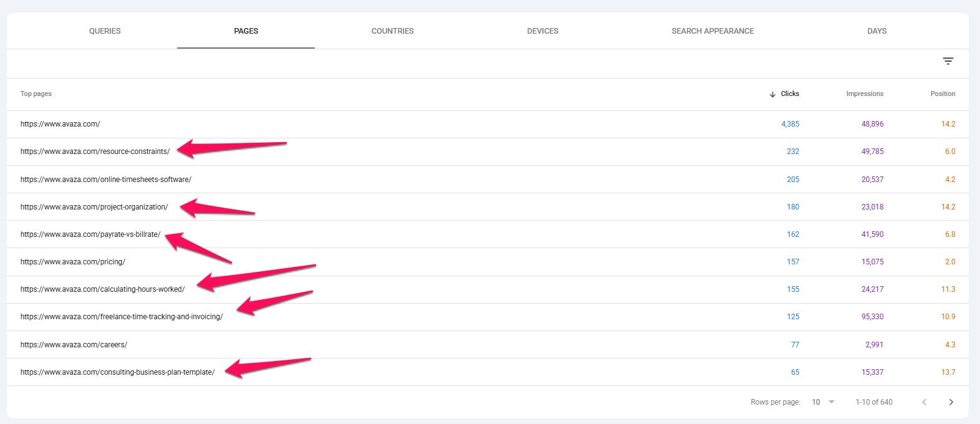Screen dimensions: 980x424
Task: Select the careers URL row
Action: [488, 344]
